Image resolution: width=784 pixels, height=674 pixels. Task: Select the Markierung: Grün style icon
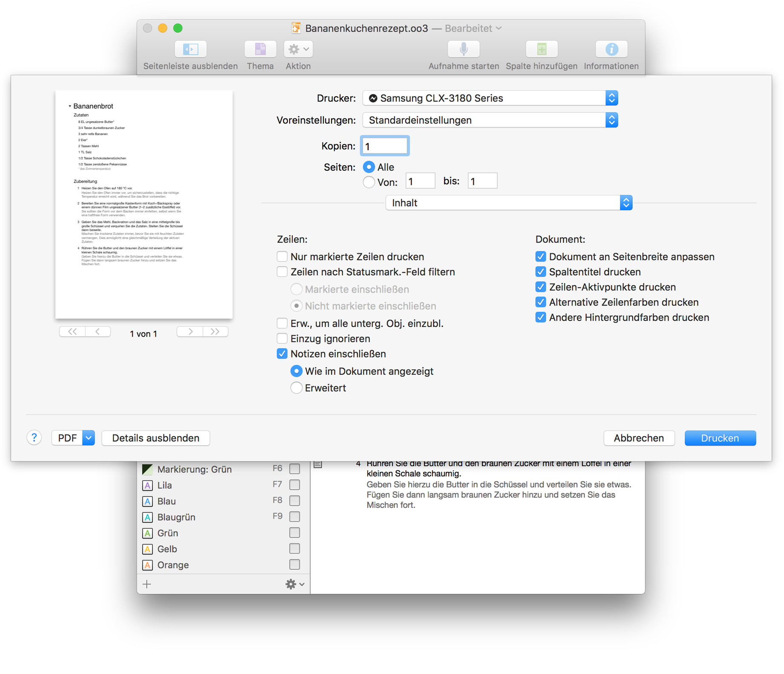click(147, 469)
